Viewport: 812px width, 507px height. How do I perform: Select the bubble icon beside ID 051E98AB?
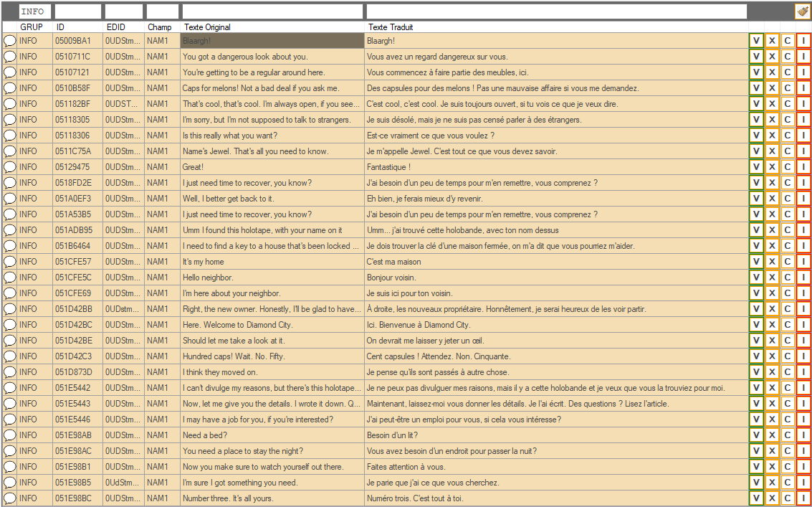point(10,435)
